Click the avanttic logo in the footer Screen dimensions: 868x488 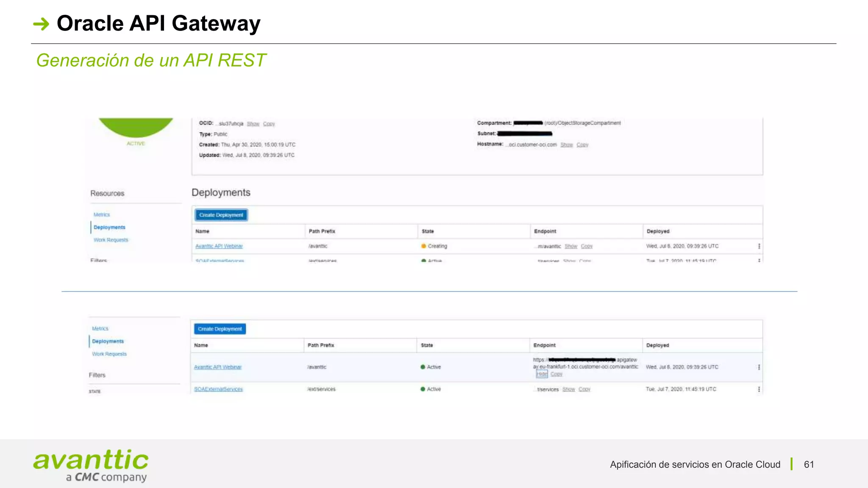91,466
